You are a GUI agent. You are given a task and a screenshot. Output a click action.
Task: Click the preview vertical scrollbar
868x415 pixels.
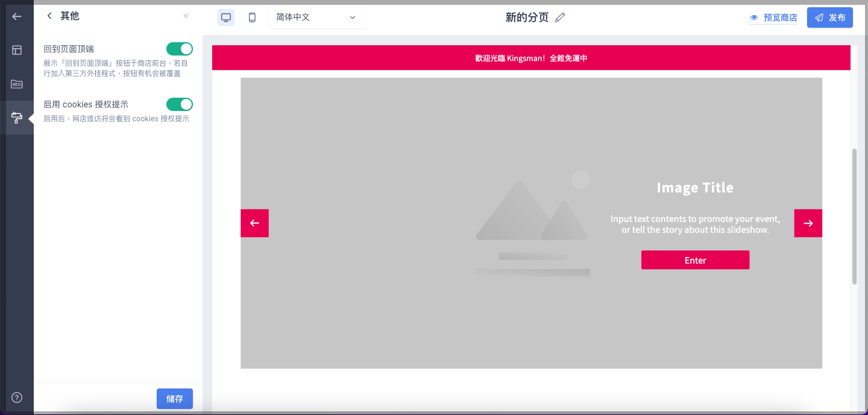(x=854, y=216)
